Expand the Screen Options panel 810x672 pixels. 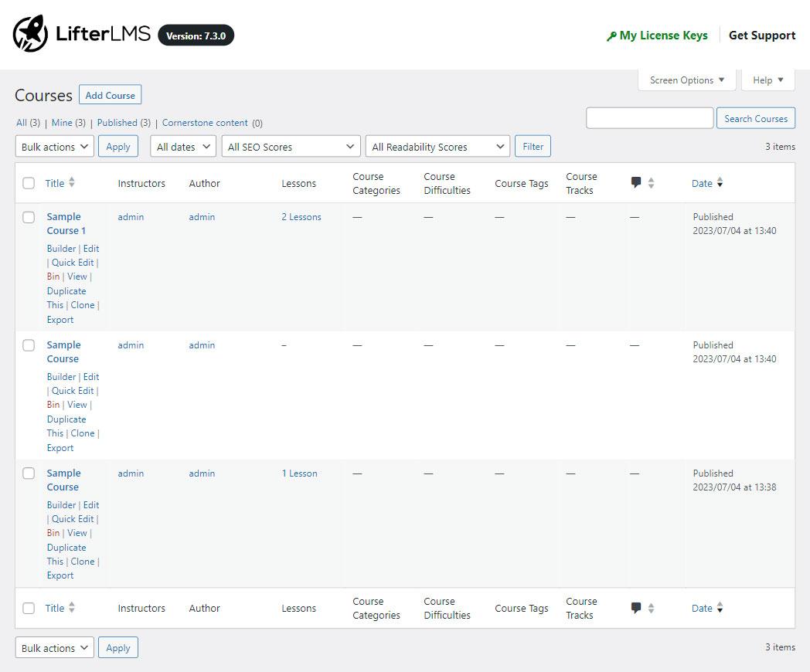(686, 80)
